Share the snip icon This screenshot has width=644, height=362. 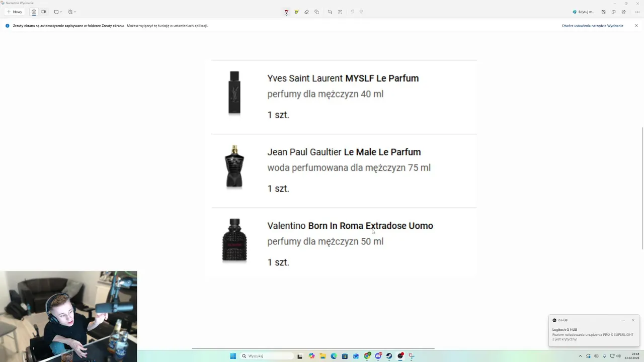point(623,12)
